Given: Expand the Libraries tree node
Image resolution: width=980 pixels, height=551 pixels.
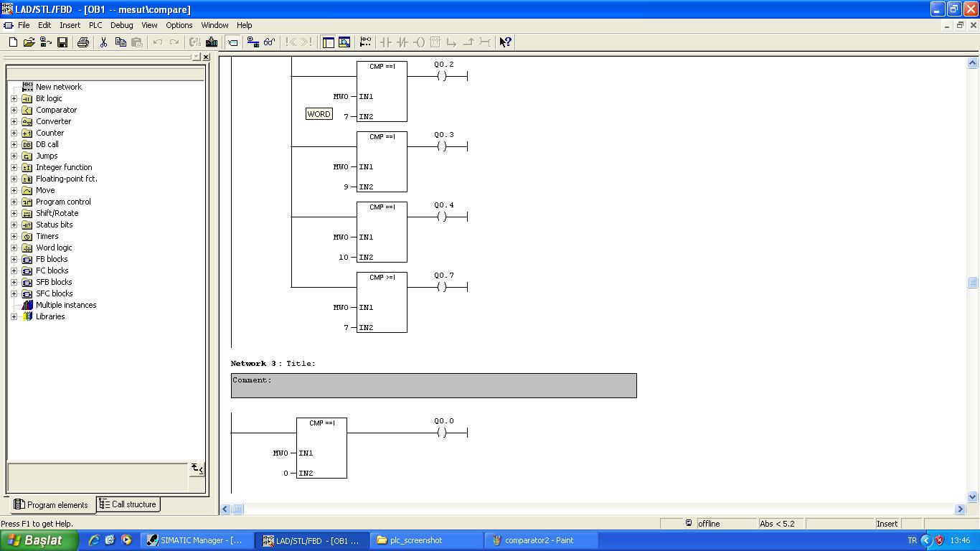Looking at the screenshot, I should [14, 316].
